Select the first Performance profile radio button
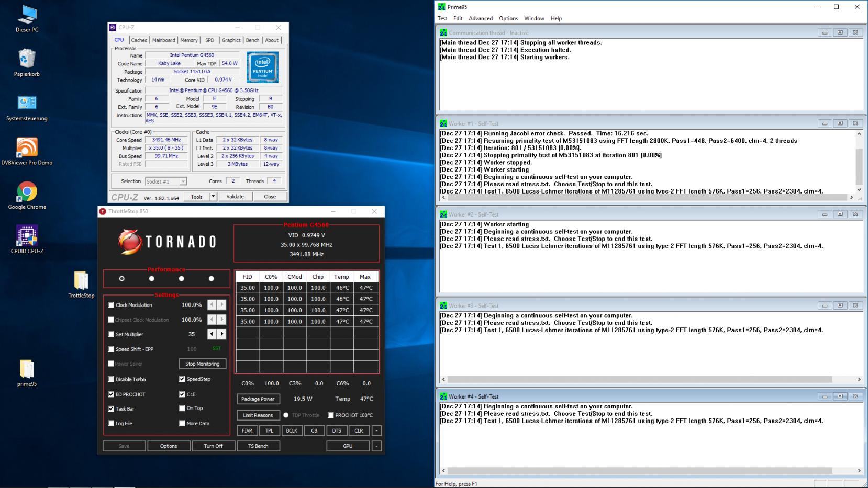 pos(122,279)
